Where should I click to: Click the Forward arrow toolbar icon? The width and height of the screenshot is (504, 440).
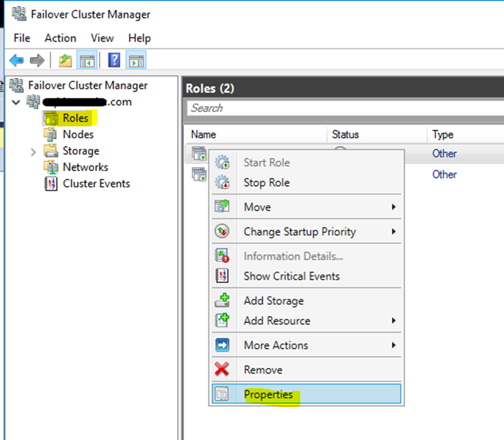click(x=37, y=60)
